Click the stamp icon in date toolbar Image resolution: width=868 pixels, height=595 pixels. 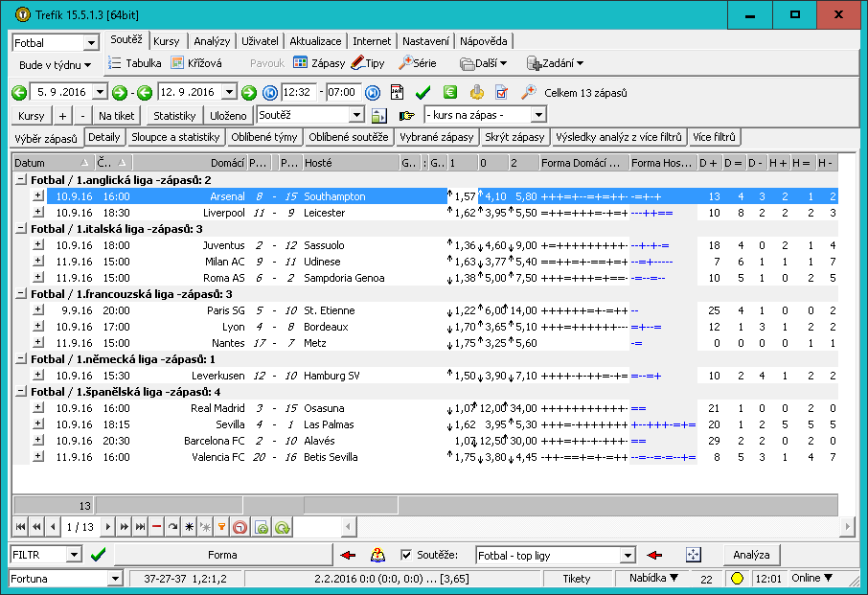pyautogui.click(x=476, y=92)
